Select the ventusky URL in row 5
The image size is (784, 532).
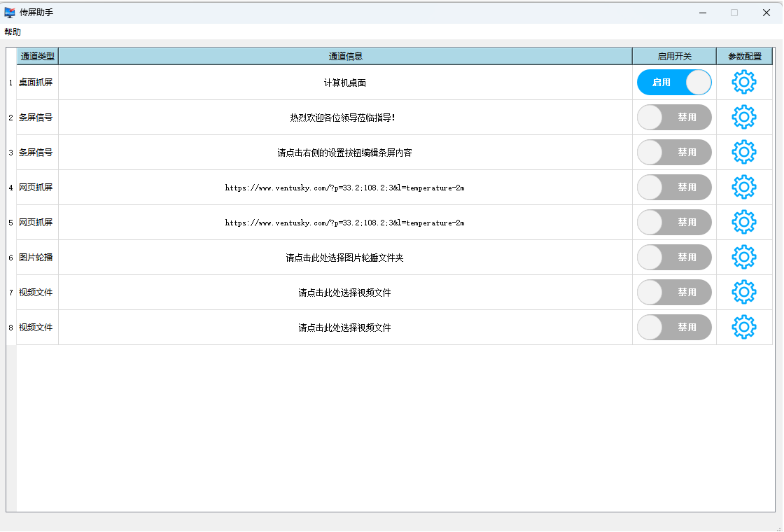pos(344,223)
